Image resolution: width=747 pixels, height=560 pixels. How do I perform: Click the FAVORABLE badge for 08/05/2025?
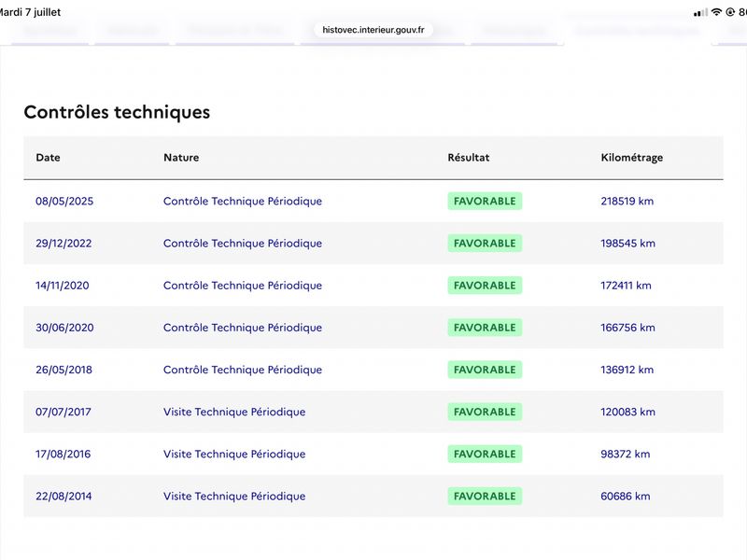click(485, 201)
